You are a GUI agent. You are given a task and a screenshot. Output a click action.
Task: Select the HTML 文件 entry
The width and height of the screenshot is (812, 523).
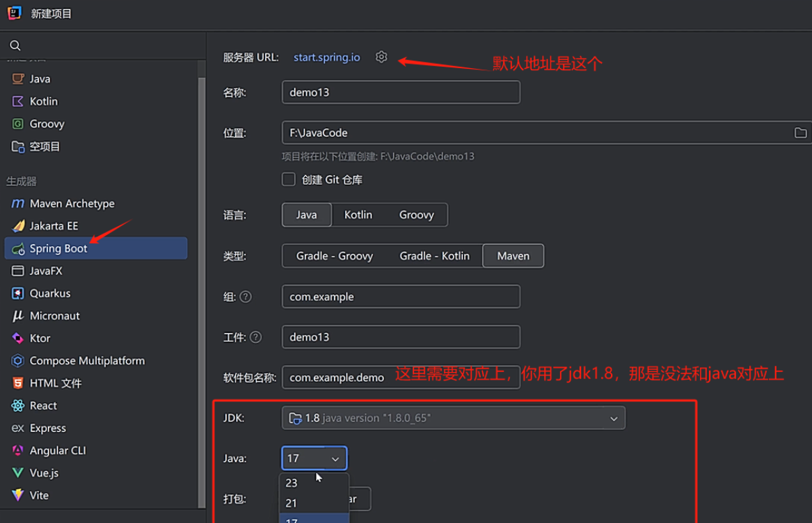[x=96, y=383]
